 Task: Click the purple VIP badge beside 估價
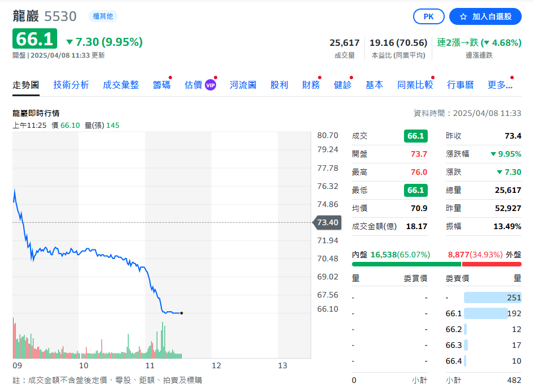point(210,85)
